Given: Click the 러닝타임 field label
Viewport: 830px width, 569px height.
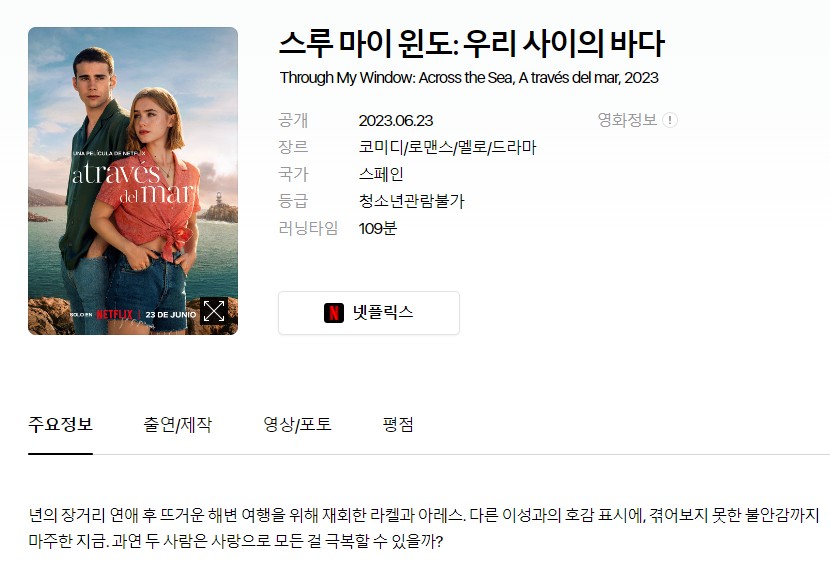Looking at the screenshot, I should pyautogui.click(x=308, y=228).
